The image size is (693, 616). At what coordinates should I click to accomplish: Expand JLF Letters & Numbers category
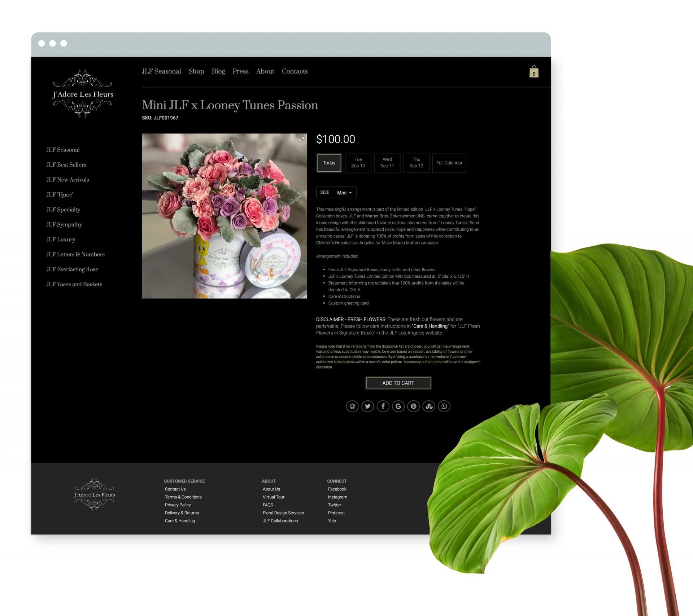[x=75, y=254]
